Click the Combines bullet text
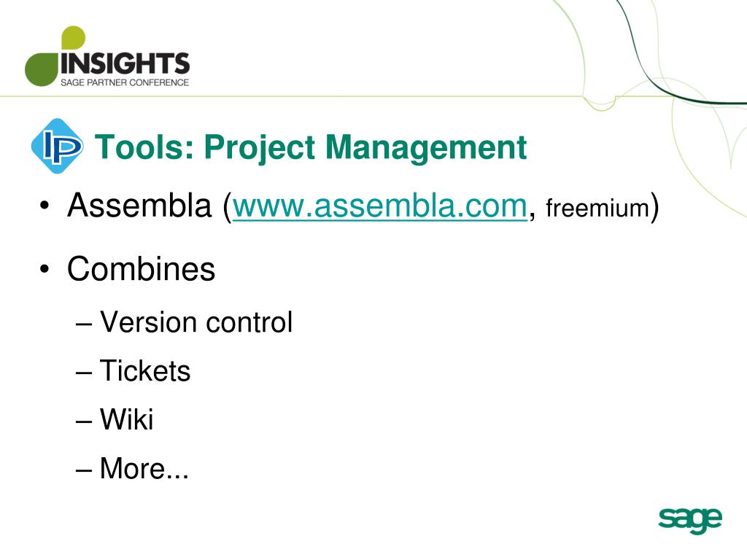The image size is (747, 560). click(x=141, y=269)
